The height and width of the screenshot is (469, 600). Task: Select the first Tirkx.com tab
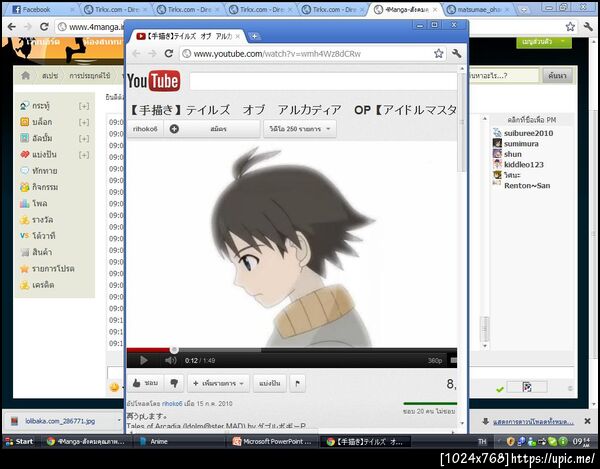point(115,10)
